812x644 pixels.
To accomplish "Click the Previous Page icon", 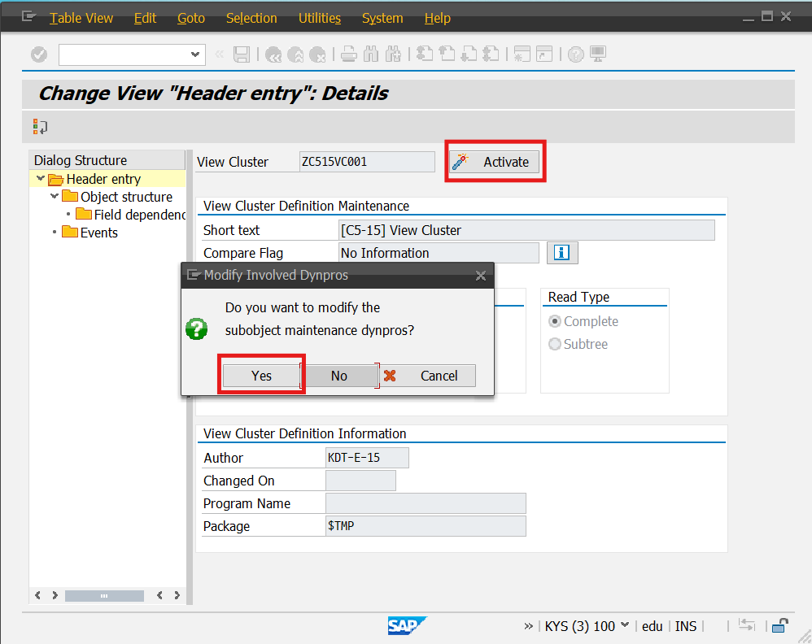I will point(447,54).
